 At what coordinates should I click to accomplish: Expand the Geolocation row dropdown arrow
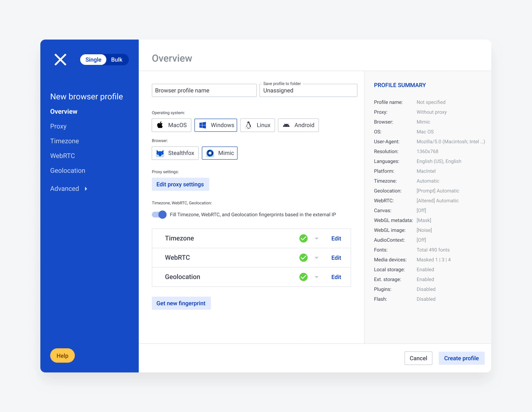coord(316,277)
